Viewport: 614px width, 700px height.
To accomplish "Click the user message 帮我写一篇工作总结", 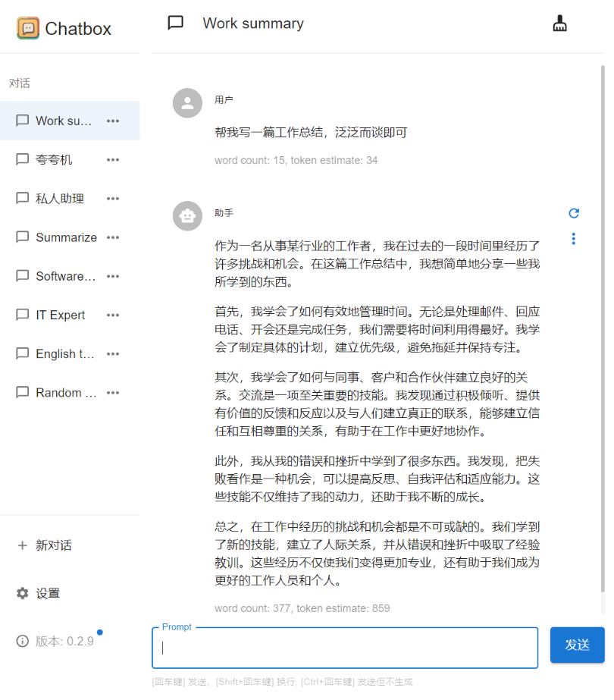I will pos(311,132).
